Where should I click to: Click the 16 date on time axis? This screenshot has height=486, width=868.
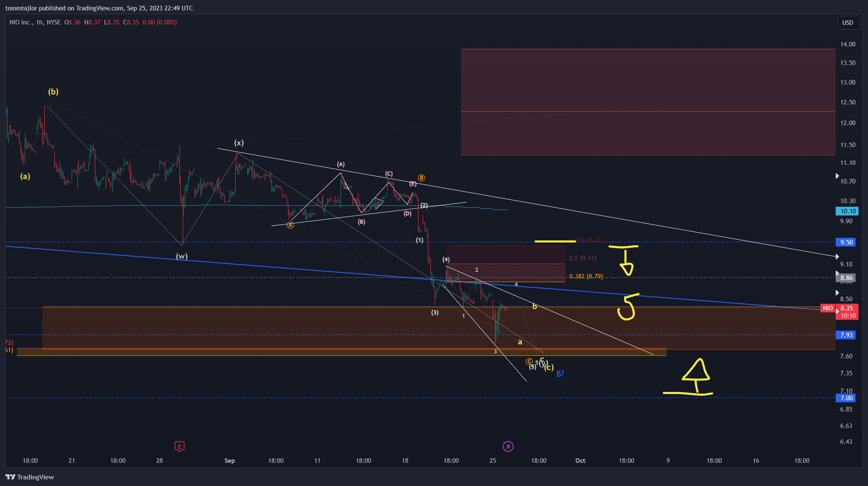(x=756, y=461)
